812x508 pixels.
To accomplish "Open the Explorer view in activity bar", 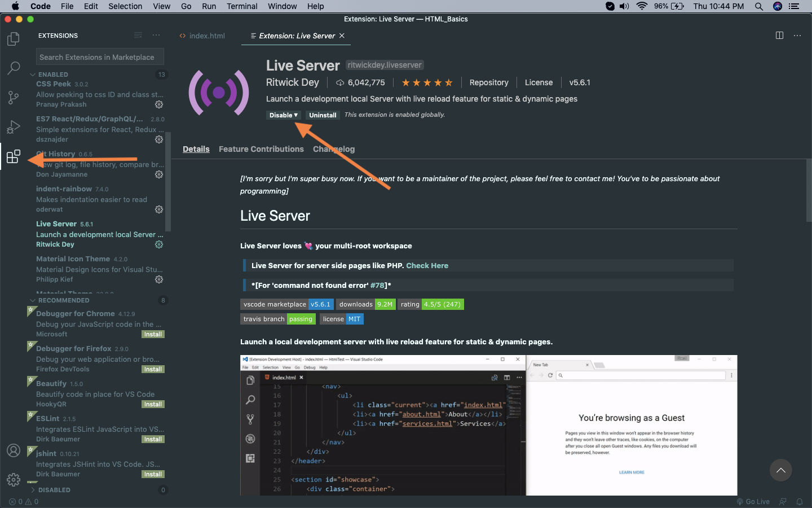I will pyautogui.click(x=13, y=39).
